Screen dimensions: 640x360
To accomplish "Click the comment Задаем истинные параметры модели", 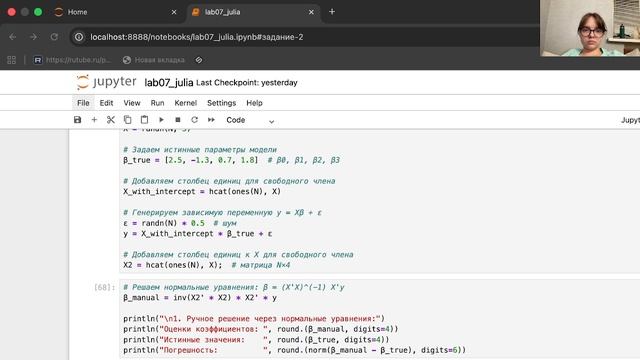I will point(200,149).
